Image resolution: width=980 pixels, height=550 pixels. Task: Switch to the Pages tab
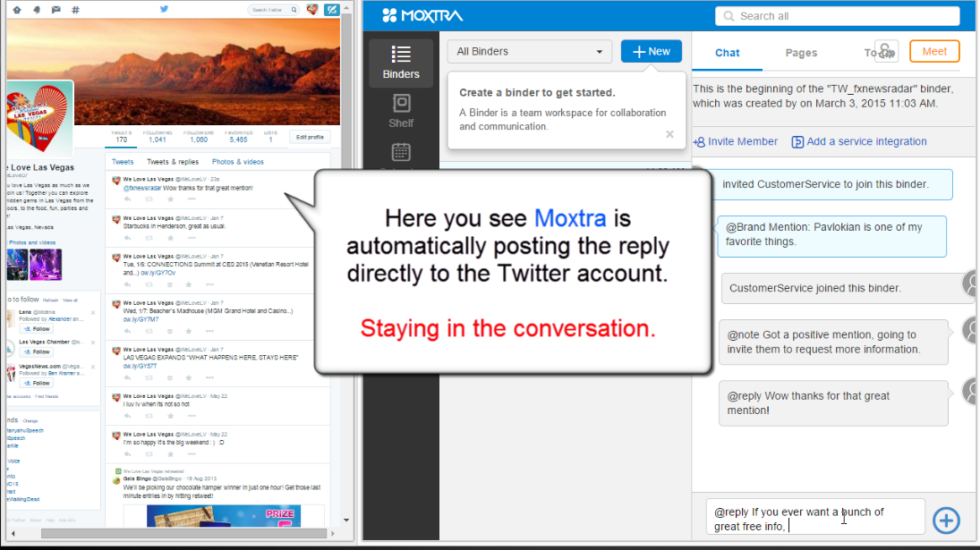point(801,53)
